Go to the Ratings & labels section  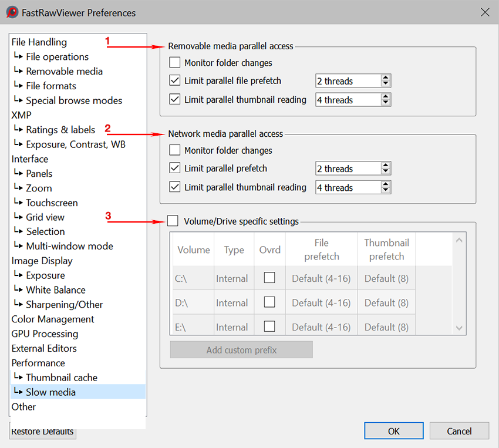pyautogui.click(x=60, y=130)
